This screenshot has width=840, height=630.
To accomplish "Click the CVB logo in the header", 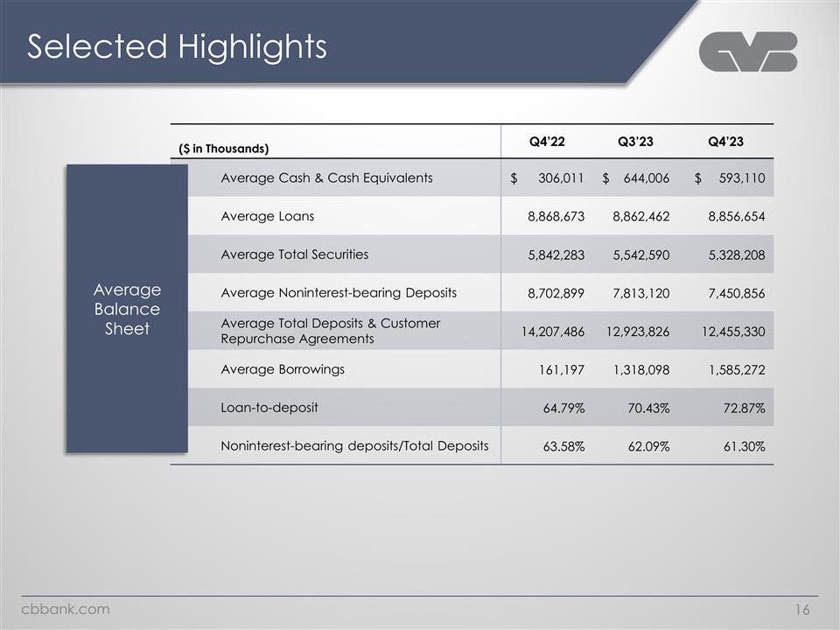I will 748,52.
